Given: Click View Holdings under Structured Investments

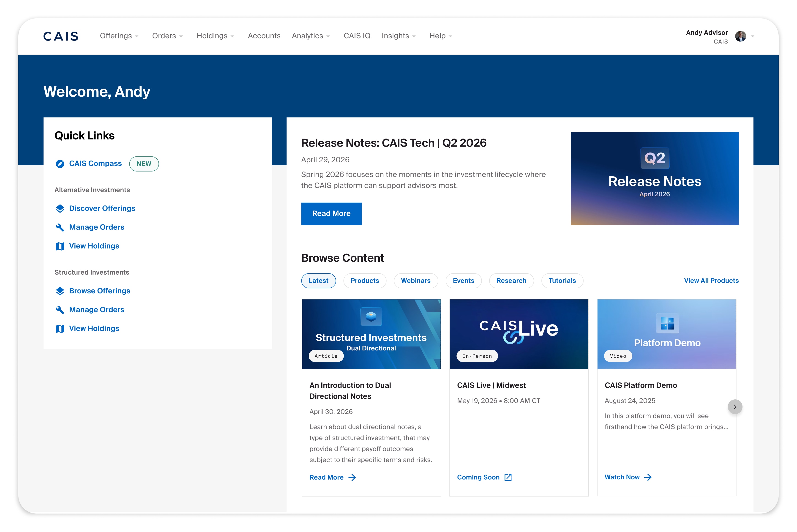Looking at the screenshot, I should (x=94, y=329).
